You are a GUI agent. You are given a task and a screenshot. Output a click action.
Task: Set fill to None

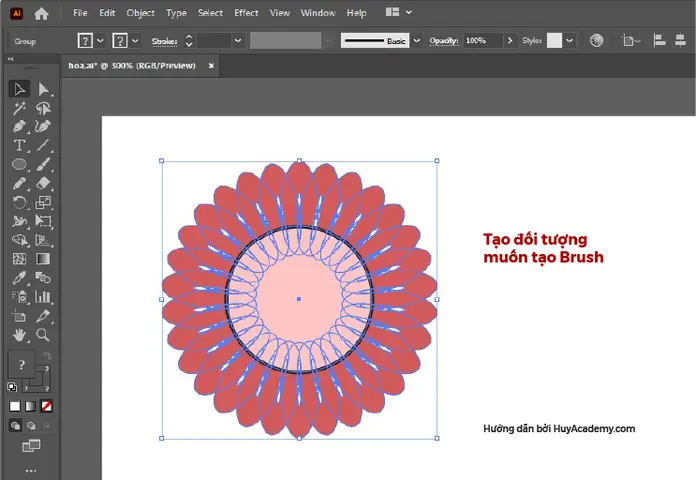click(x=47, y=406)
